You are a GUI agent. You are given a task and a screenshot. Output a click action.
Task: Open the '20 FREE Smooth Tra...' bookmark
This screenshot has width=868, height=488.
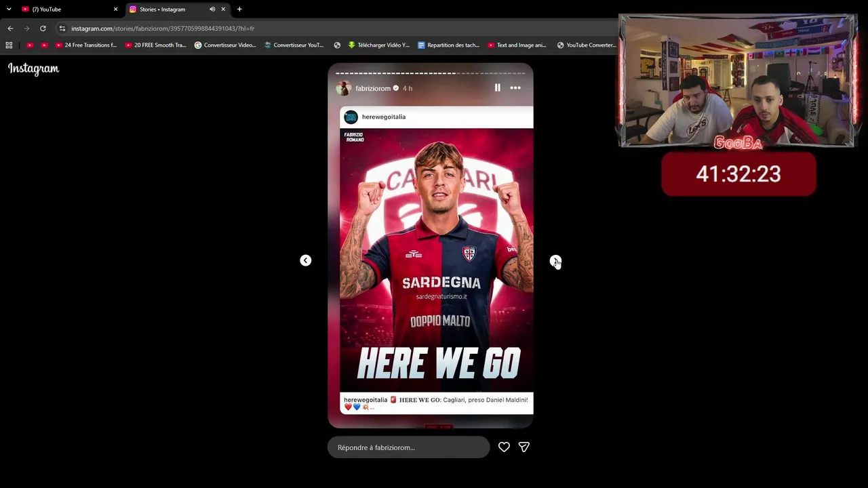pyautogui.click(x=156, y=45)
